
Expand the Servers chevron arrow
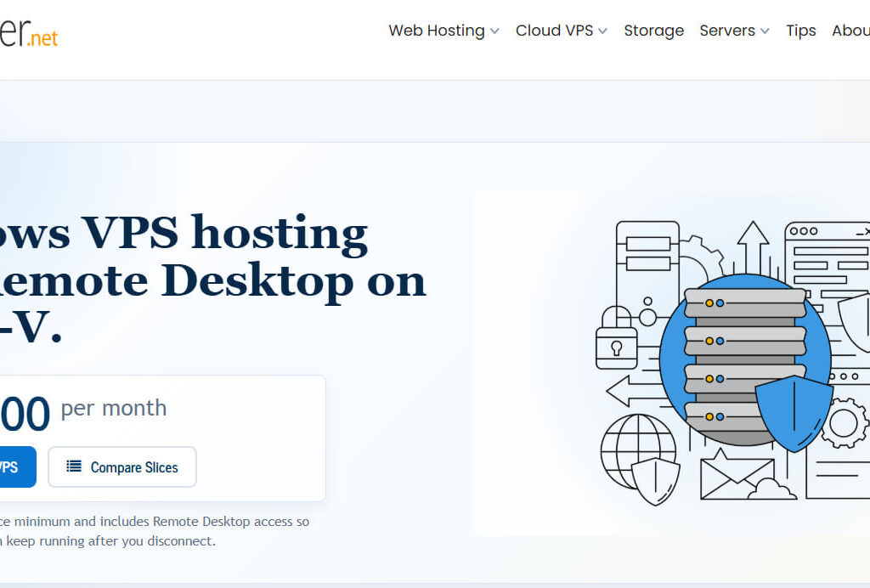765,31
